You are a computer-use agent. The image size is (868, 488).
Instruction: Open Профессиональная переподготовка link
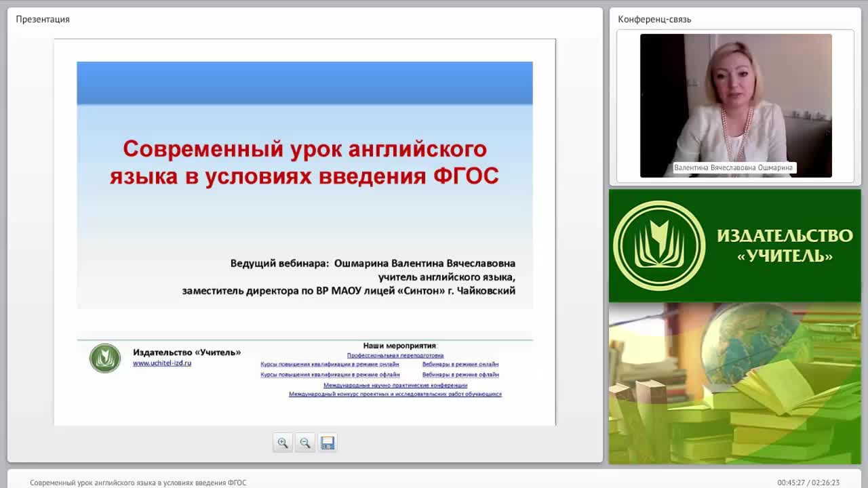tap(395, 355)
